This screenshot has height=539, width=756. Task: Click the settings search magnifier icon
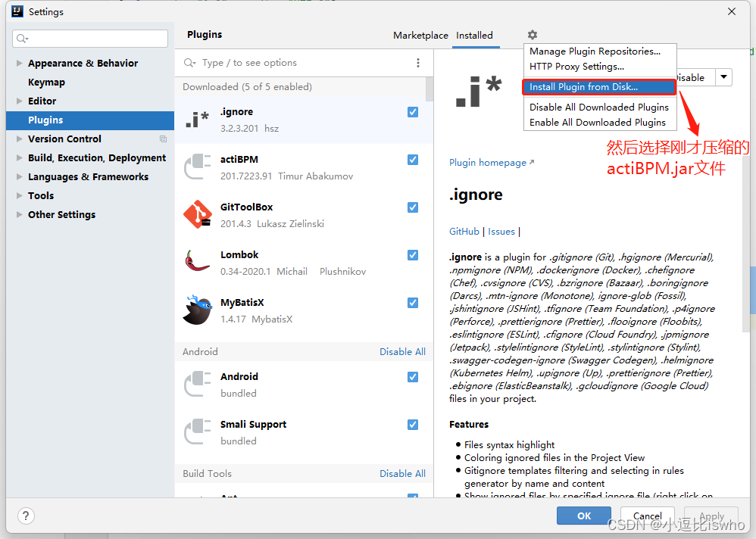click(x=22, y=39)
